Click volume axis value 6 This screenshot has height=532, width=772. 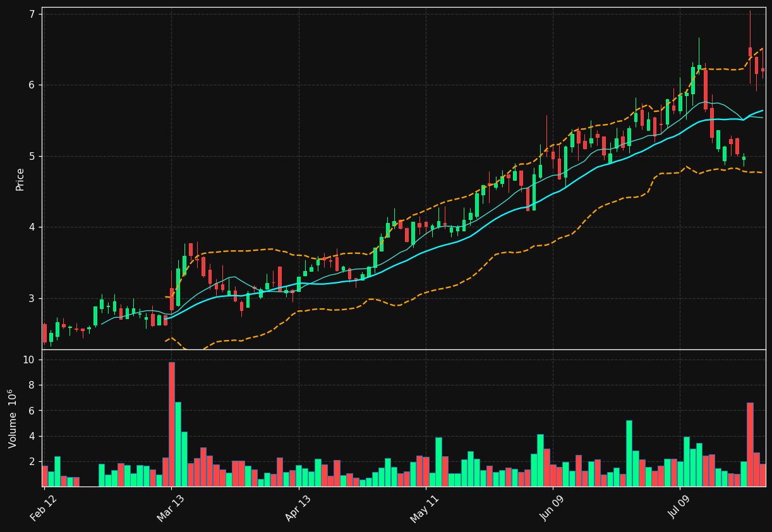(33, 411)
